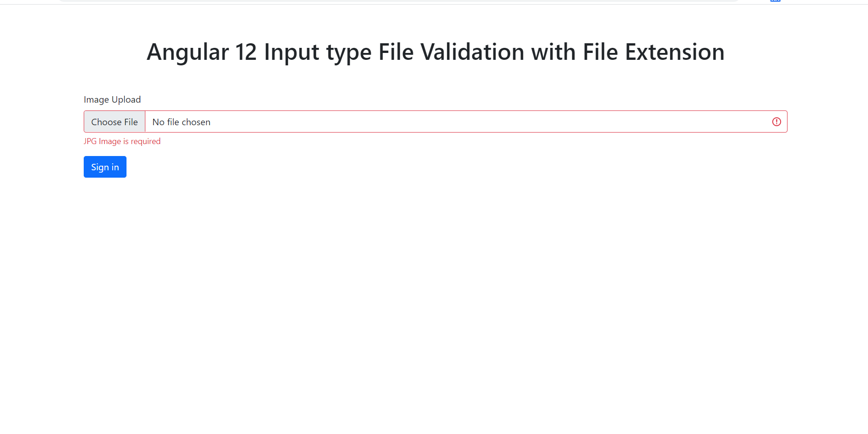Click inside the browser search bar
The height and width of the screenshot is (434, 868).
(396, 1)
